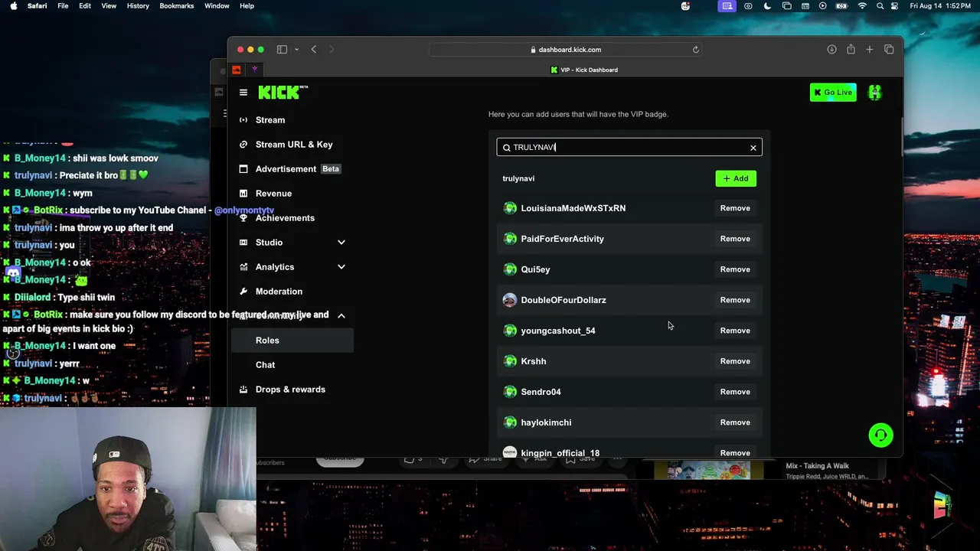980x551 pixels.
Task: Click the magnifier icon in search field
Action: coord(506,148)
